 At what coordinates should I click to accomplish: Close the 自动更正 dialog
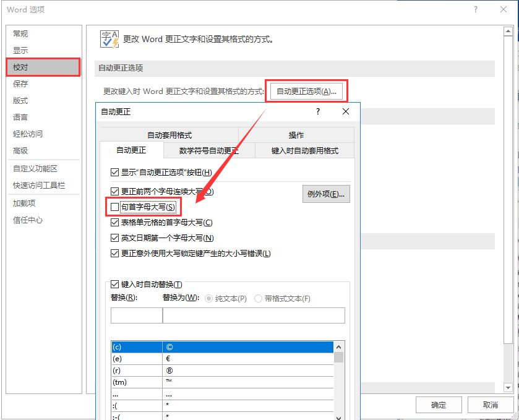(x=346, y=111)
